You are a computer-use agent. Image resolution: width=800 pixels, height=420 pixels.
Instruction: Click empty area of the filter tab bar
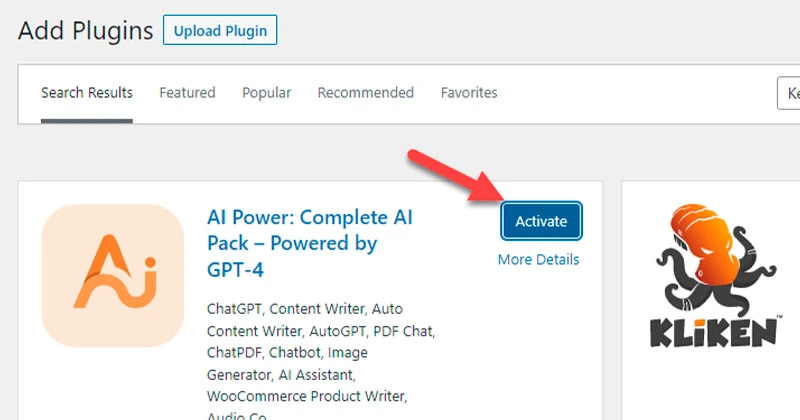633,93
